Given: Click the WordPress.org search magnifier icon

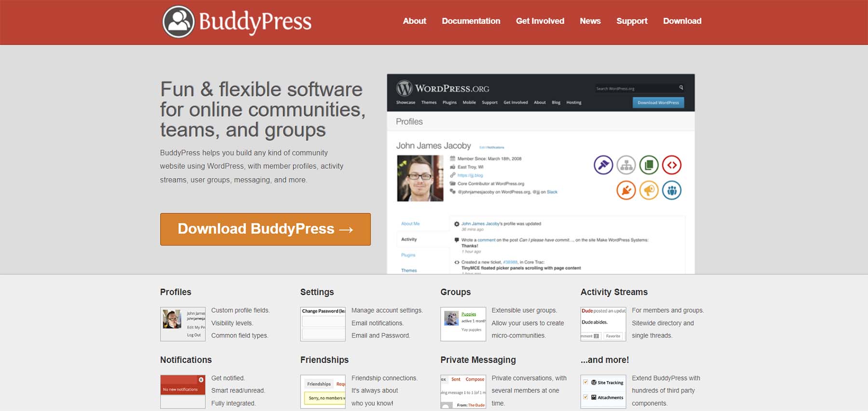Looking at the screenshot, I should coord(681,88).
